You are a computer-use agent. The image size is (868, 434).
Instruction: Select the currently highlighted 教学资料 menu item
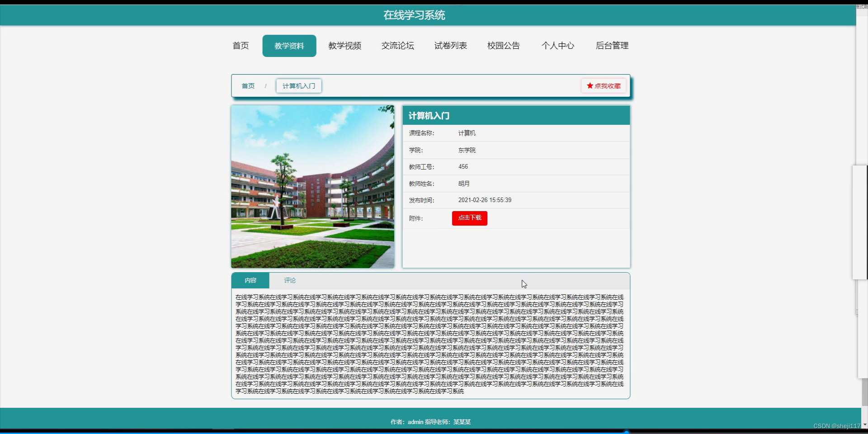(289, 45)
